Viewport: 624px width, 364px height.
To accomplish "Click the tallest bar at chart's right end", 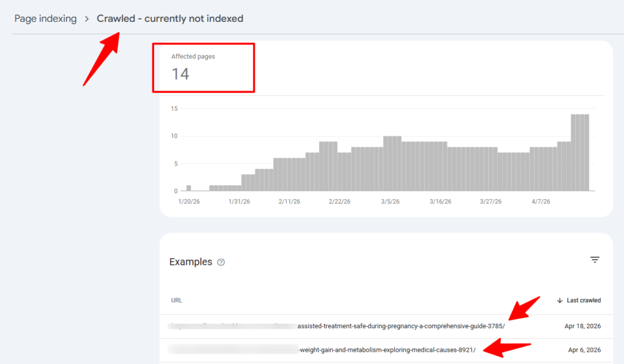I will coord(580,152).
